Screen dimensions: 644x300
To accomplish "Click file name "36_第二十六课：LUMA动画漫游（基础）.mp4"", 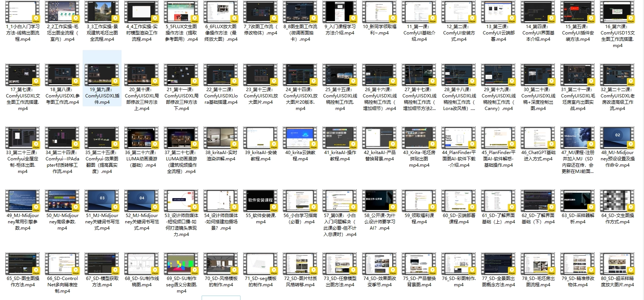I will tap(142, 159).
